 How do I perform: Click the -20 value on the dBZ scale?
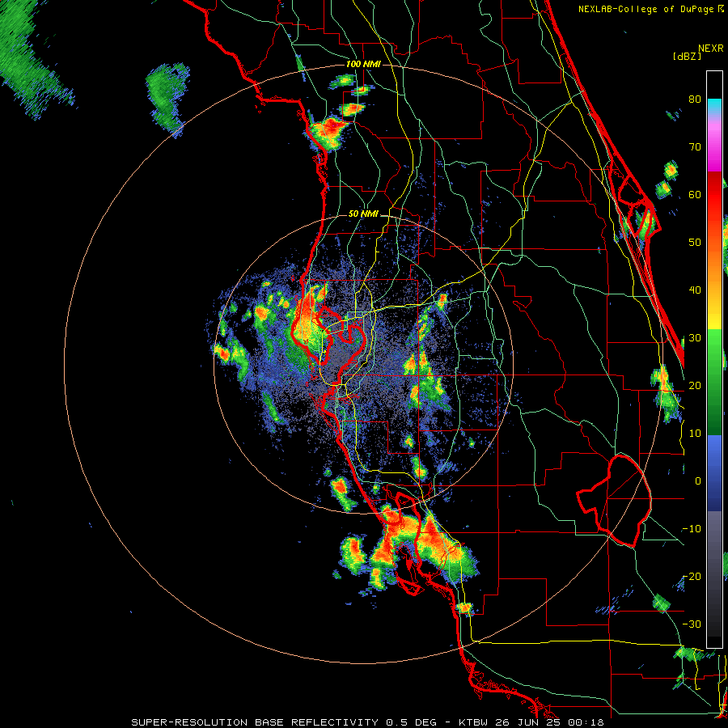[692, 577]
